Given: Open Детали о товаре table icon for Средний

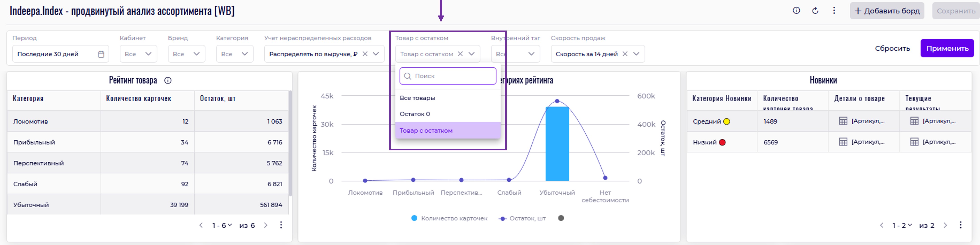Looking at the screenshot, I should 843,121.
